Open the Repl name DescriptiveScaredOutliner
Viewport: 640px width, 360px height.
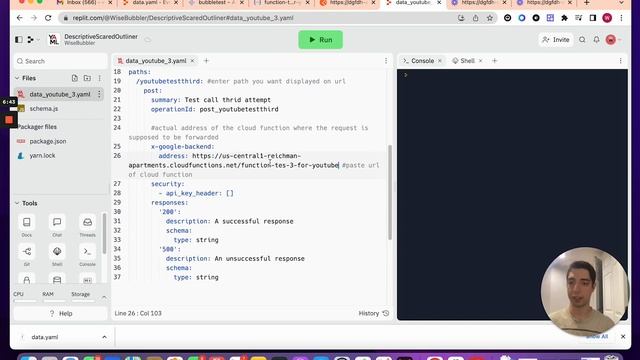point(101,37)
